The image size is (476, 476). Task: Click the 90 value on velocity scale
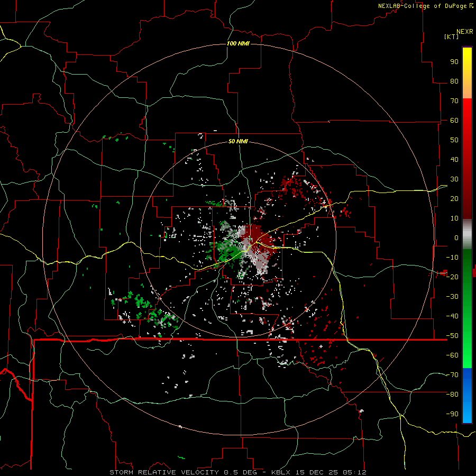tap(454, 62)
